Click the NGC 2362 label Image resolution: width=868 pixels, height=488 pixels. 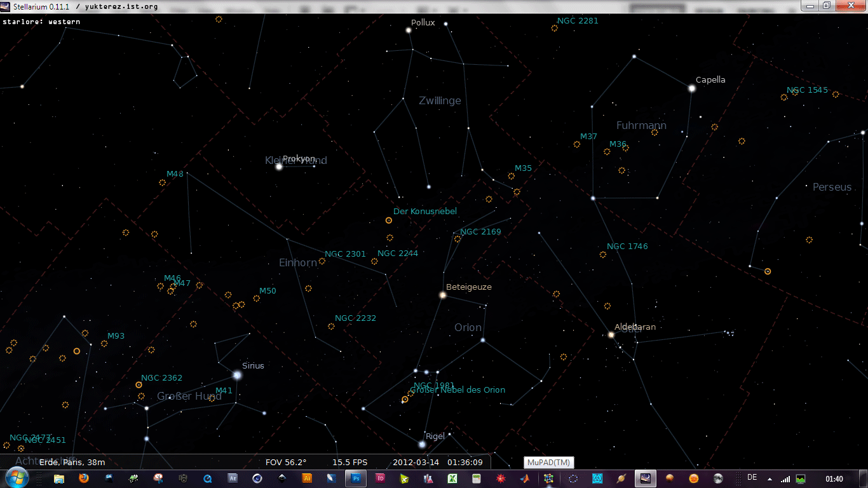[162, 378]
